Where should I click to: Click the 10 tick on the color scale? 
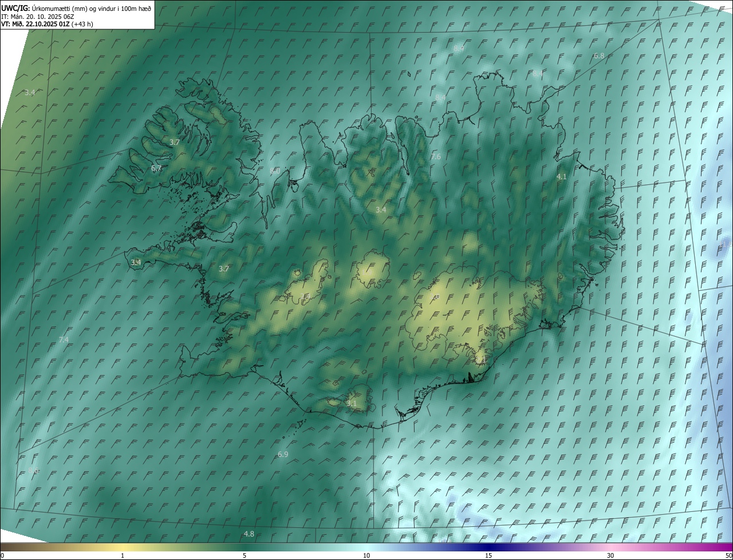coord(366,555)
